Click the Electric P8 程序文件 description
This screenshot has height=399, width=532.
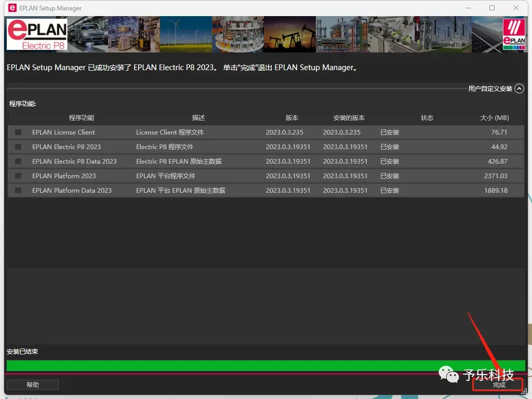pyautogui.click(x=165, y=147)
